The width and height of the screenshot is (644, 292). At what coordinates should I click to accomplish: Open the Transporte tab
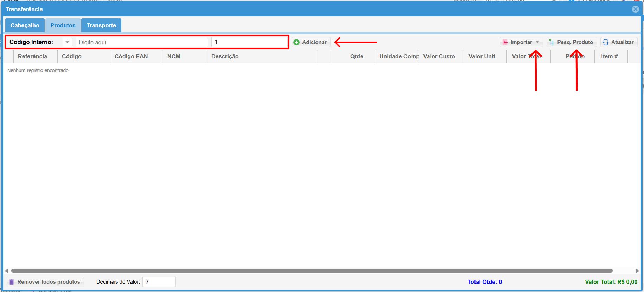[x=101, y=25]
